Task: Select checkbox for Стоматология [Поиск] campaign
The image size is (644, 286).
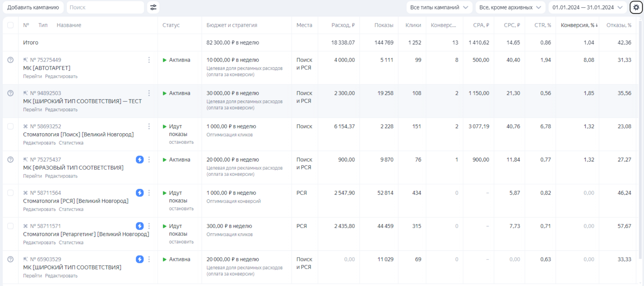Action: click(x=11, y=126)
